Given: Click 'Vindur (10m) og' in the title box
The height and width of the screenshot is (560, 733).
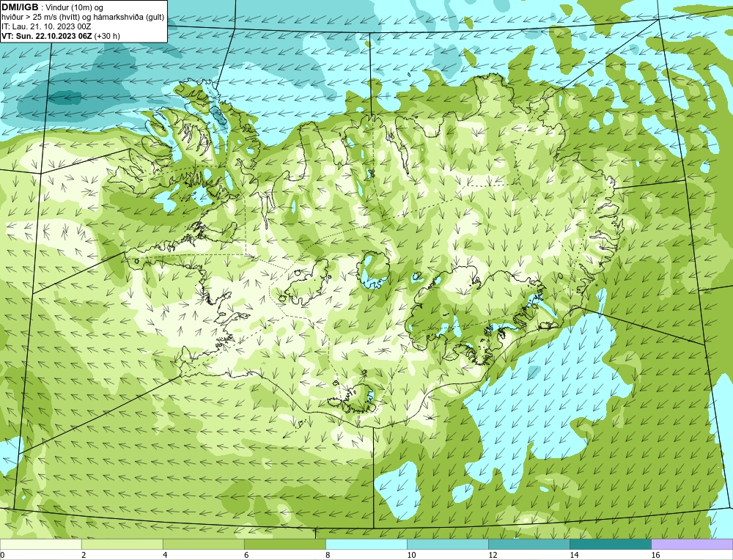Looking at the screenshot, I should [74, 7].
